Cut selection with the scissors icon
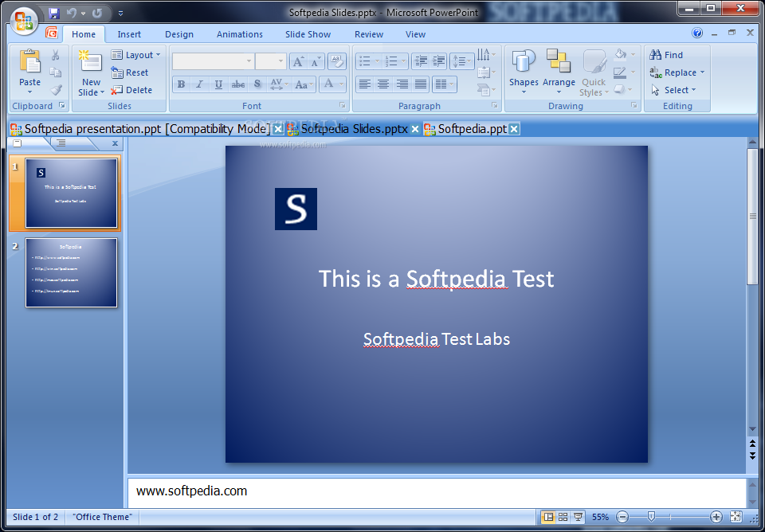765x532 pixels. (x=56, y=55)
